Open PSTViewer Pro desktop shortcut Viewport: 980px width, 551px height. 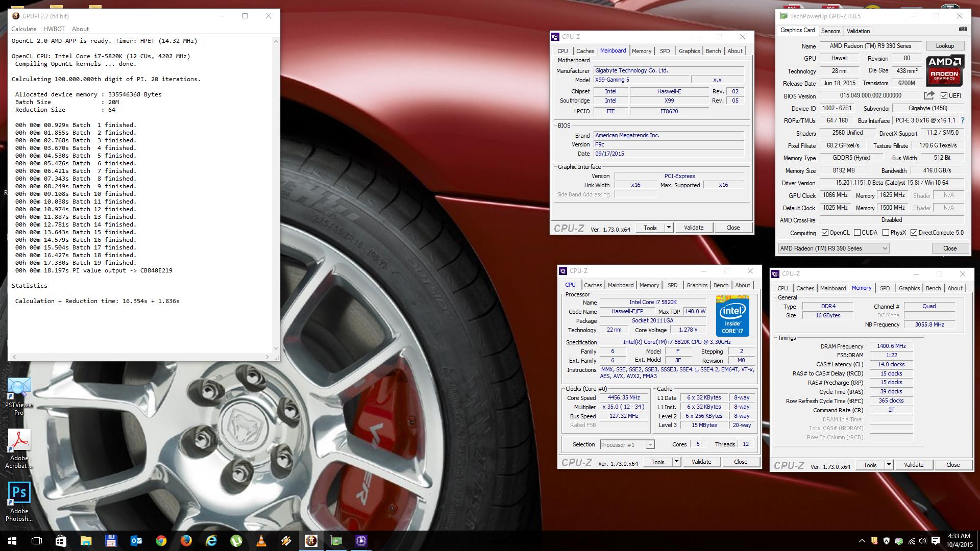pyautogui.click(x=19, y=397)
